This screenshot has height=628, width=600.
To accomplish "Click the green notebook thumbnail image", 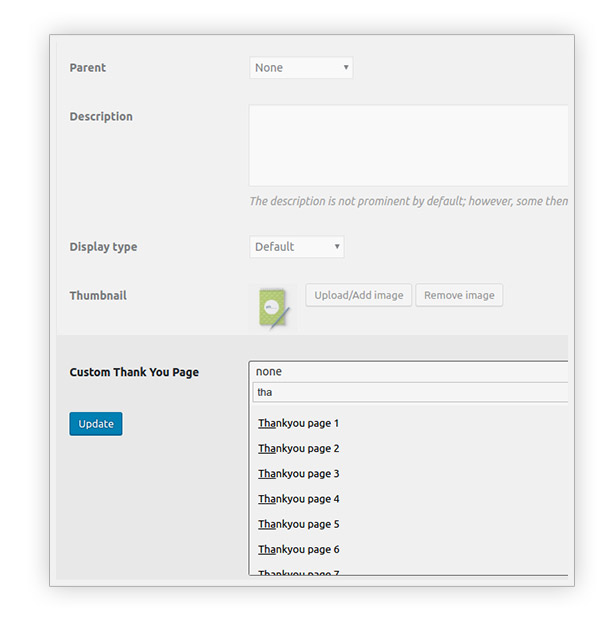I will pyautogui.click(x=274, y=308).
